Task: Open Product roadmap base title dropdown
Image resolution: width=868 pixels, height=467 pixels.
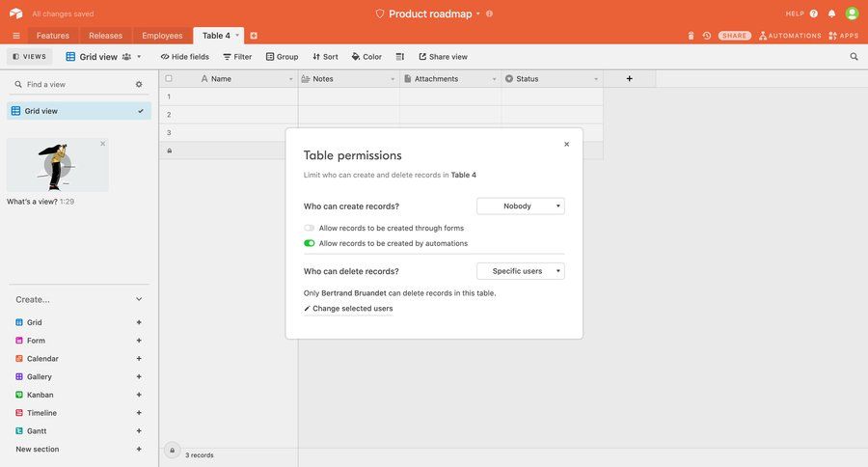Action: tap(477, 14)
